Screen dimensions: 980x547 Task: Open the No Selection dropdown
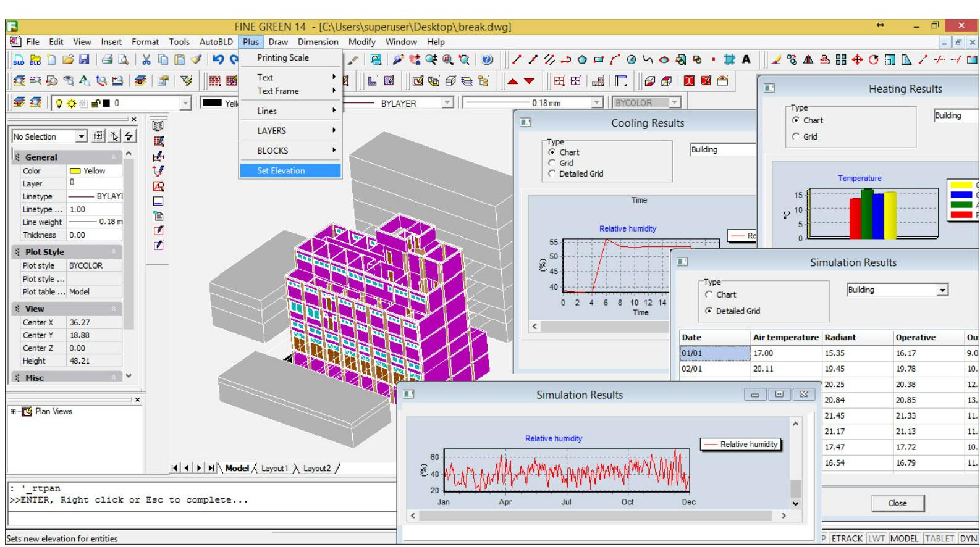(82, 136)
